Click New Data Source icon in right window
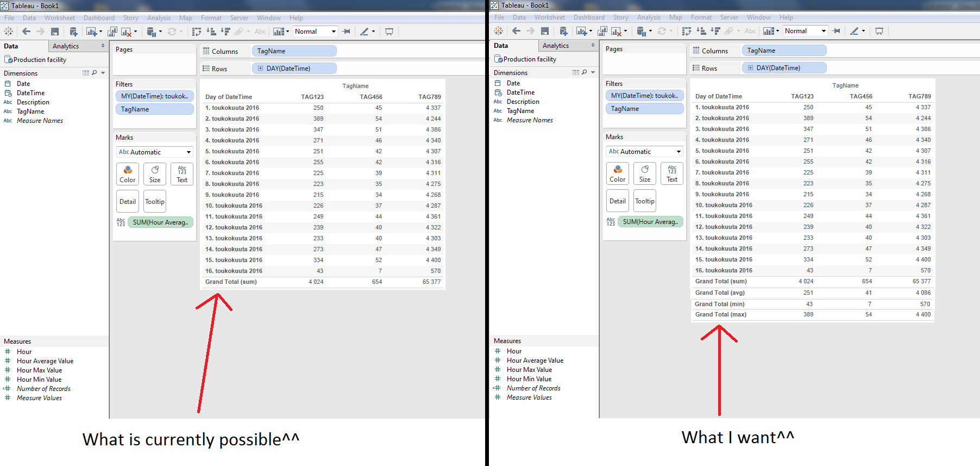 [x=563, y=31]
